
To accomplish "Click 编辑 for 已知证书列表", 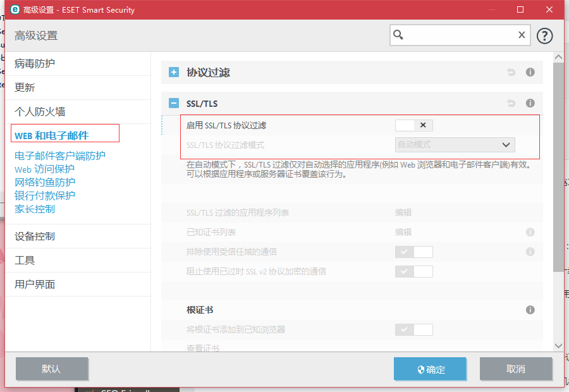I will click(403, 232).
